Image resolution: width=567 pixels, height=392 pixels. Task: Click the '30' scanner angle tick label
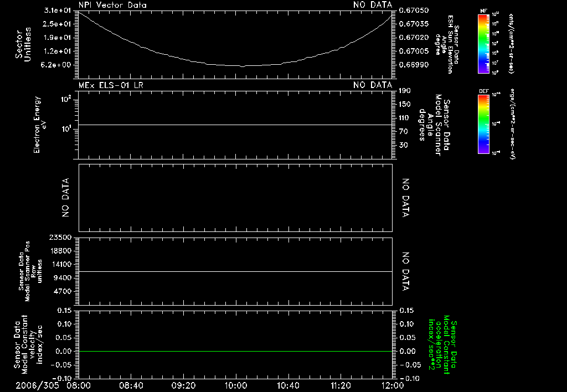click(403, 146)
